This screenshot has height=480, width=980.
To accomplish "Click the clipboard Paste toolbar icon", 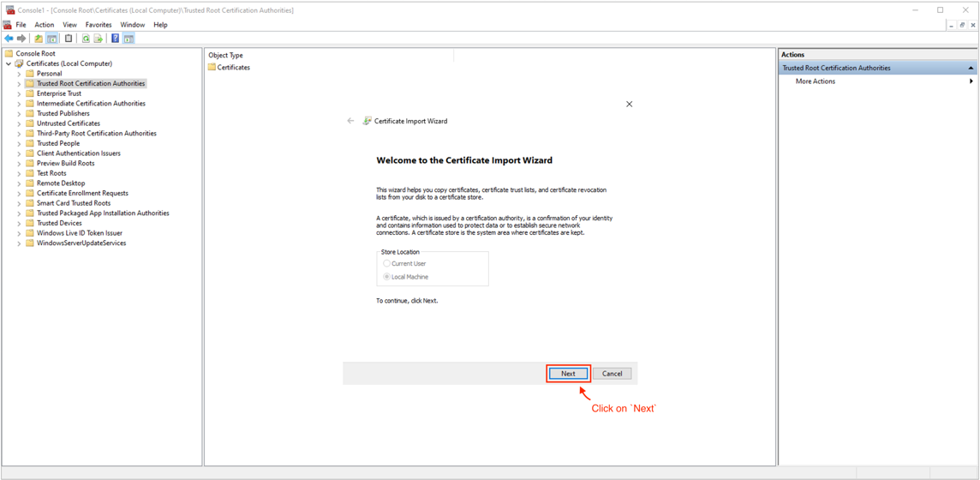I will tap(69, 39).
